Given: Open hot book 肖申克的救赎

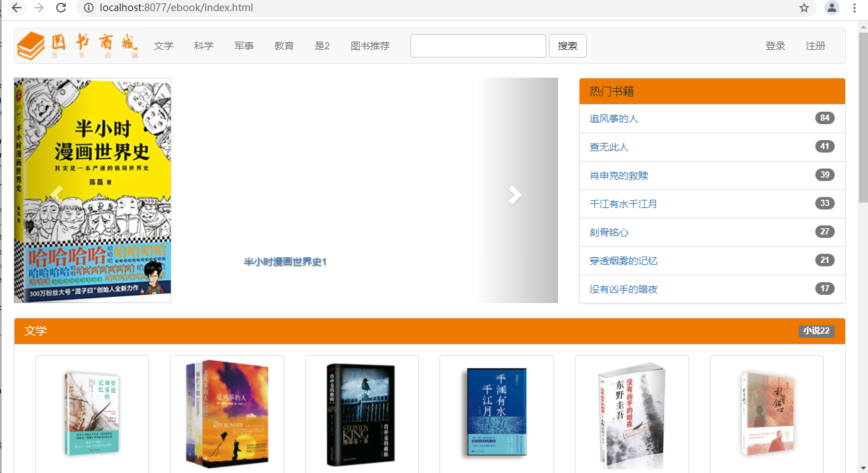Looking at the screenshot, I should pos(619,175).
